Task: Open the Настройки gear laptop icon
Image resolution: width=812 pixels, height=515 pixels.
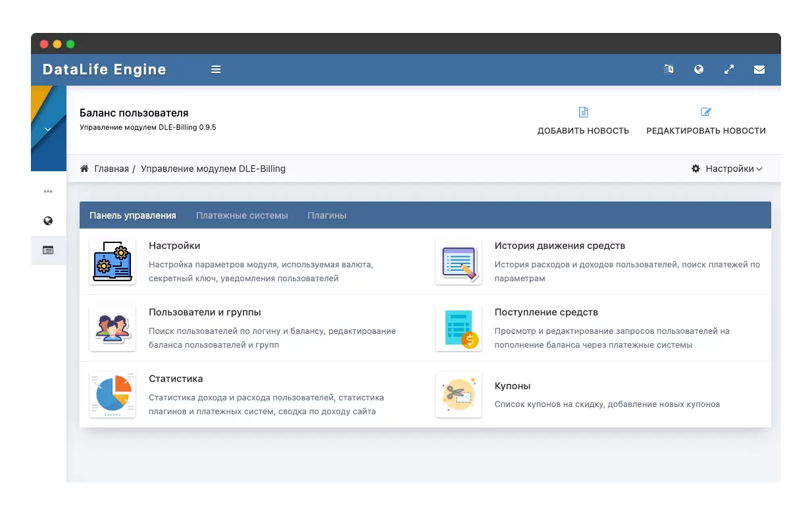Action: pos(113,261)
